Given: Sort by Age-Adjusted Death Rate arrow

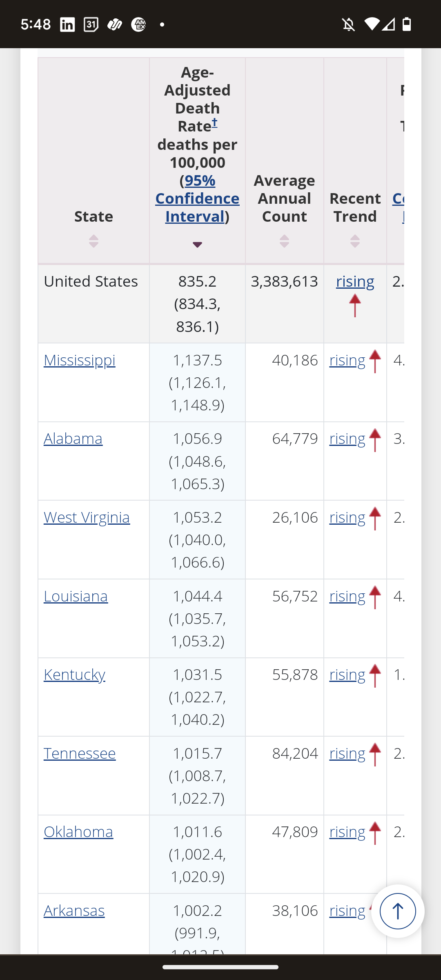Looking at the screenshot, I should point(197,245).
